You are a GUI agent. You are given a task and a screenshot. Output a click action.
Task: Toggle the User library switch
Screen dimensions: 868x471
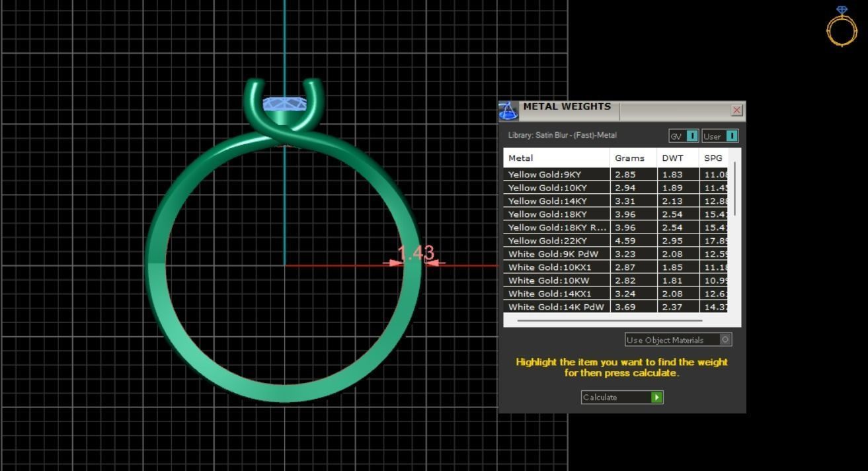point(720,136)
